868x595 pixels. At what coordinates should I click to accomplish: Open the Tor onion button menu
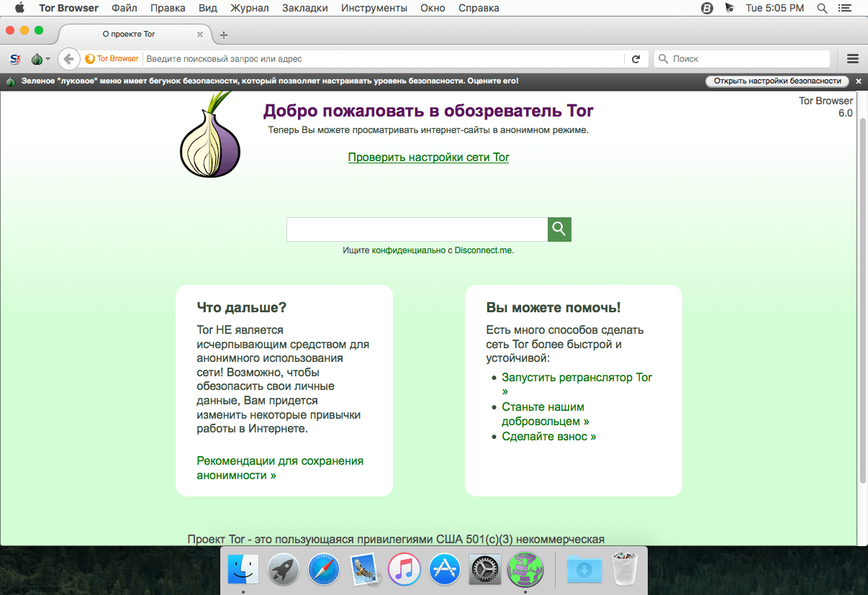[40, 59]
